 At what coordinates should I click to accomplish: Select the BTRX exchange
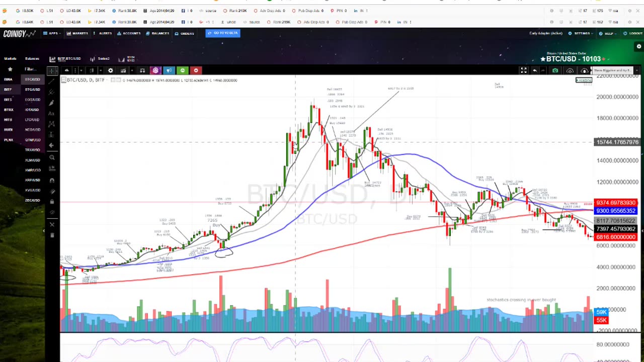(x=9, y=110)
